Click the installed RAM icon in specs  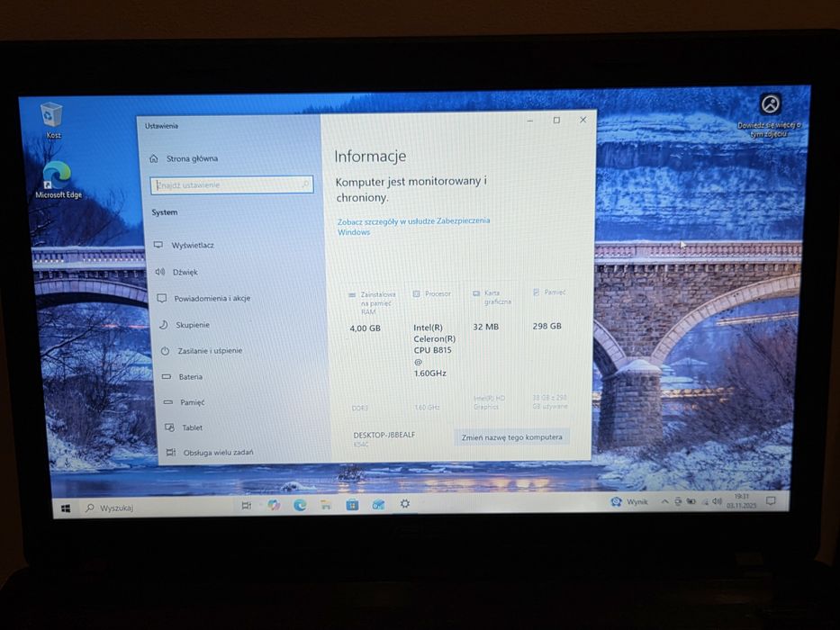pyautogui.click(x=352, y=294)
